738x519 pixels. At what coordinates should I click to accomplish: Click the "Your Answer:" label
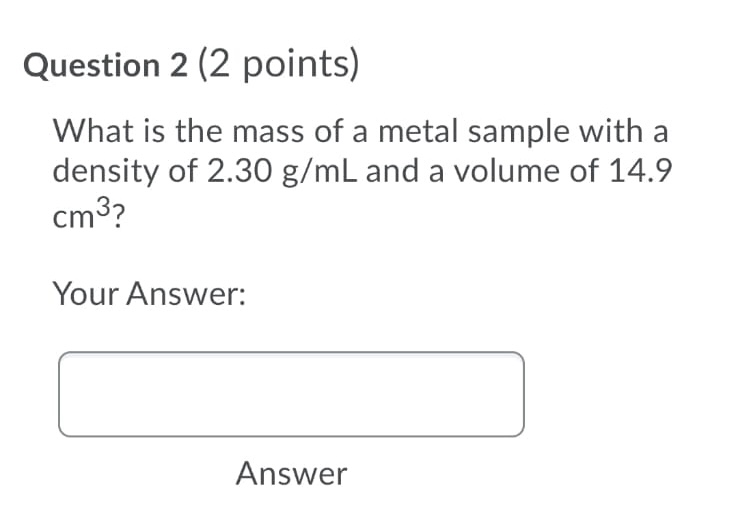point(150,294)
